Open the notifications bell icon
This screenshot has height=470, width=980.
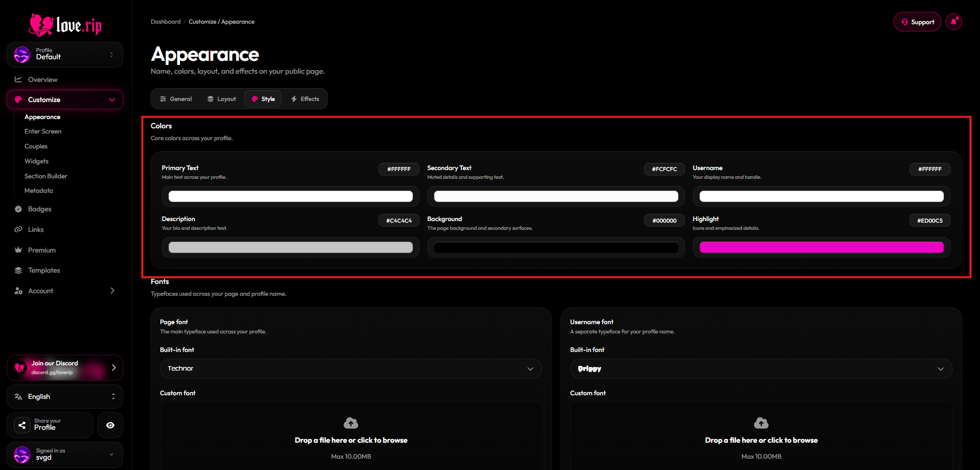click(x=954, y=22)
